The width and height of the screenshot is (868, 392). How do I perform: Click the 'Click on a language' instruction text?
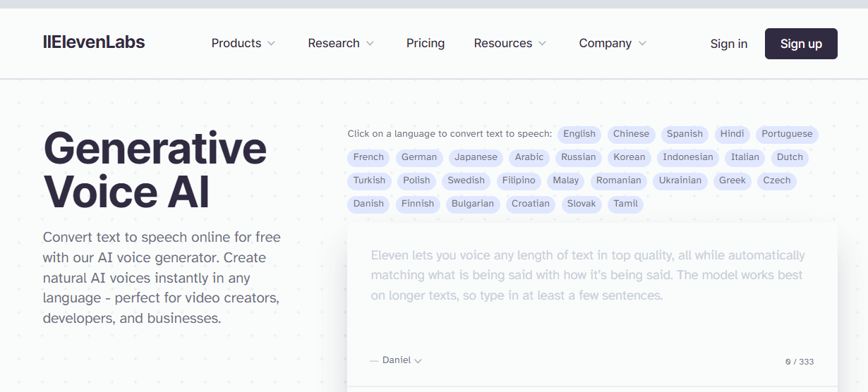coord(450,134)
